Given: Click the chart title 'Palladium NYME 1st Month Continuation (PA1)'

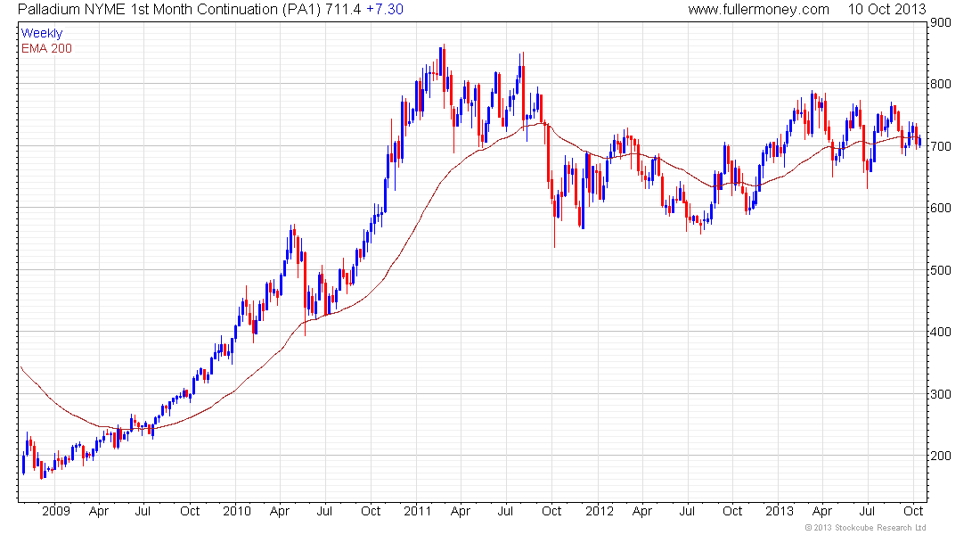Looking at the screenshot, I should tap(169, 10).
